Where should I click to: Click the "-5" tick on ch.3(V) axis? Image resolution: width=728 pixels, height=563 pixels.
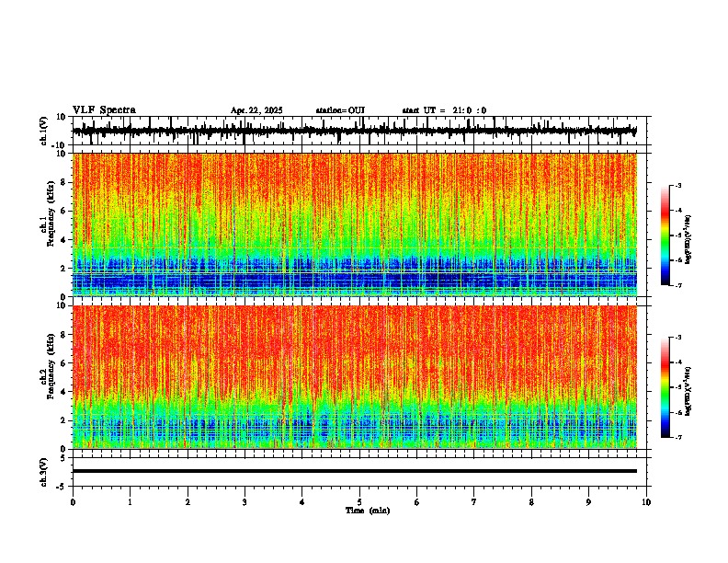point(62,487)
